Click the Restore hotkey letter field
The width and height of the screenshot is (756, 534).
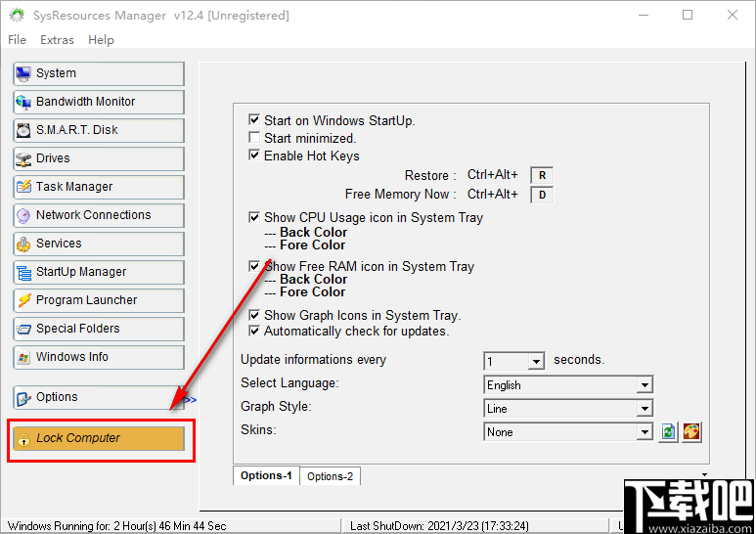coord(542,175)
